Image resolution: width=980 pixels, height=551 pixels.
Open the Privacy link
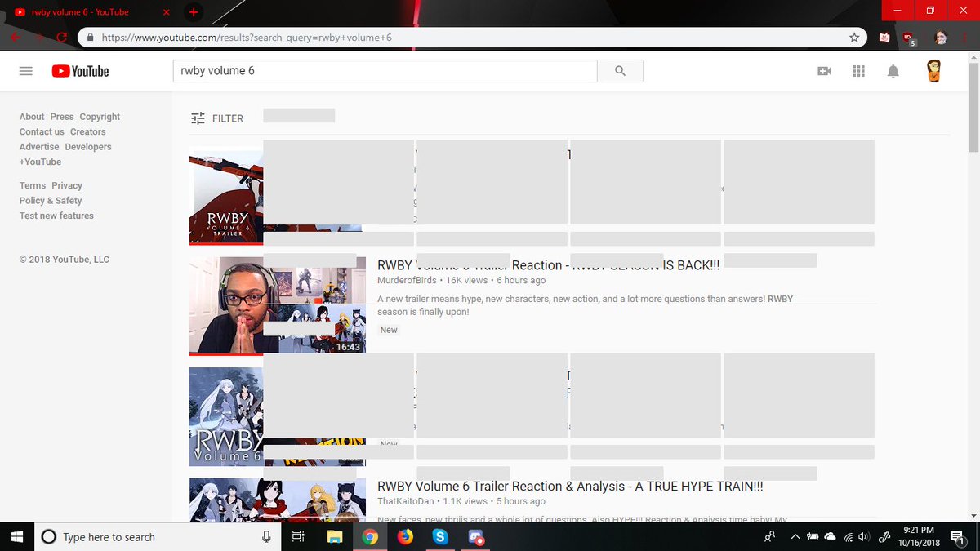[x=67, y=185]
